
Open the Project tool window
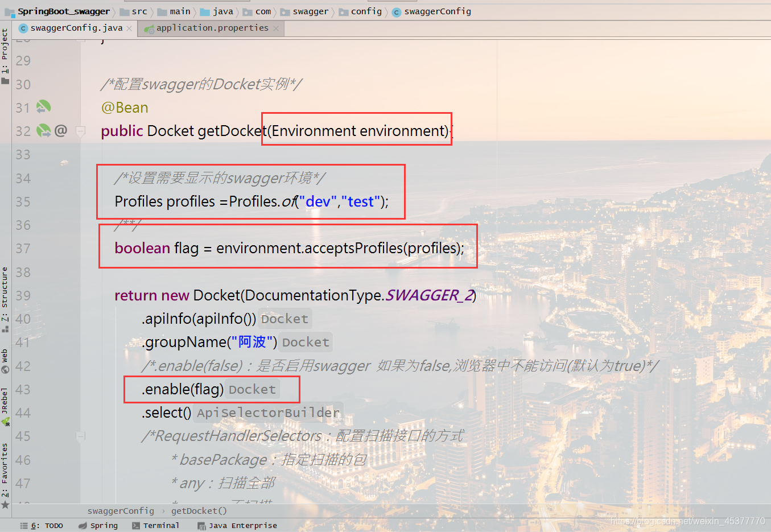(x=5, y=56)
